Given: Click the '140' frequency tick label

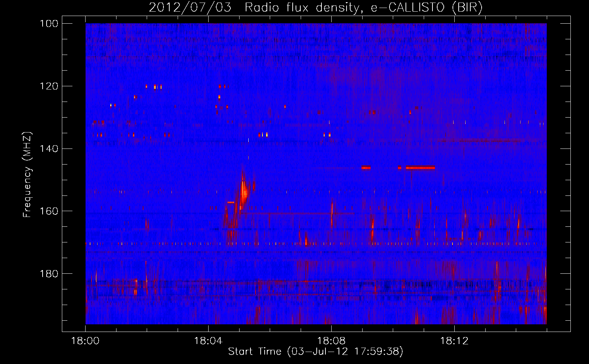Looking at the screenshot, I should (x=49, y=149).
